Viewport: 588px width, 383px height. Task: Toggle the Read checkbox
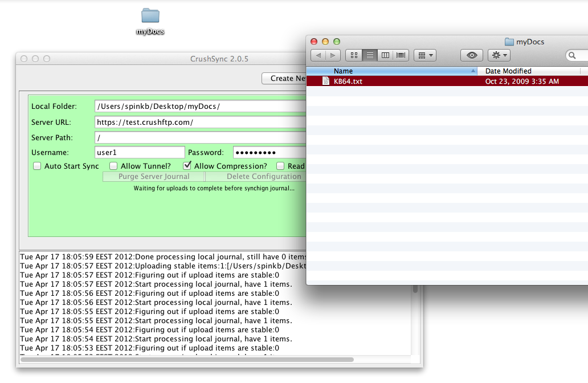(280, 166)
